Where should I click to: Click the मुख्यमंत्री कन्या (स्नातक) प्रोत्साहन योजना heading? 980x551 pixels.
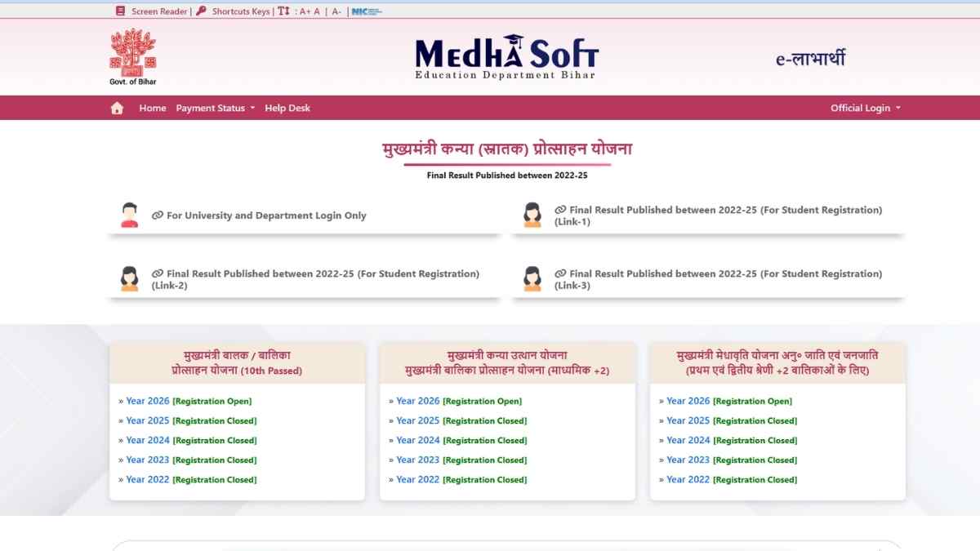[x=507, y=149]
